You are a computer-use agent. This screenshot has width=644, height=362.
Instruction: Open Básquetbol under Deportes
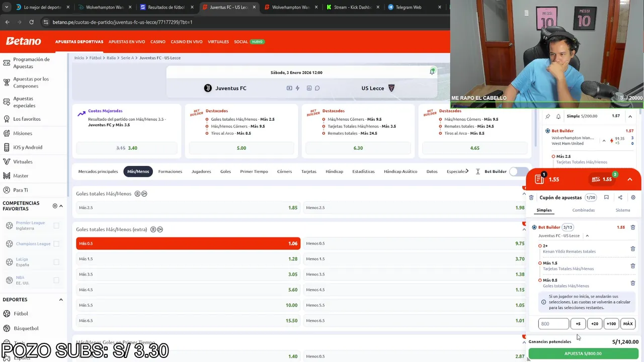coord(26,328)
